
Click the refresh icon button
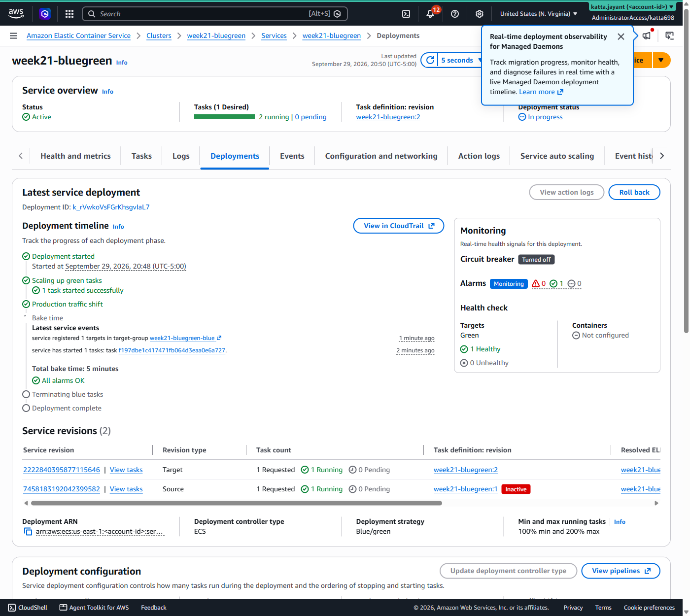430,60
